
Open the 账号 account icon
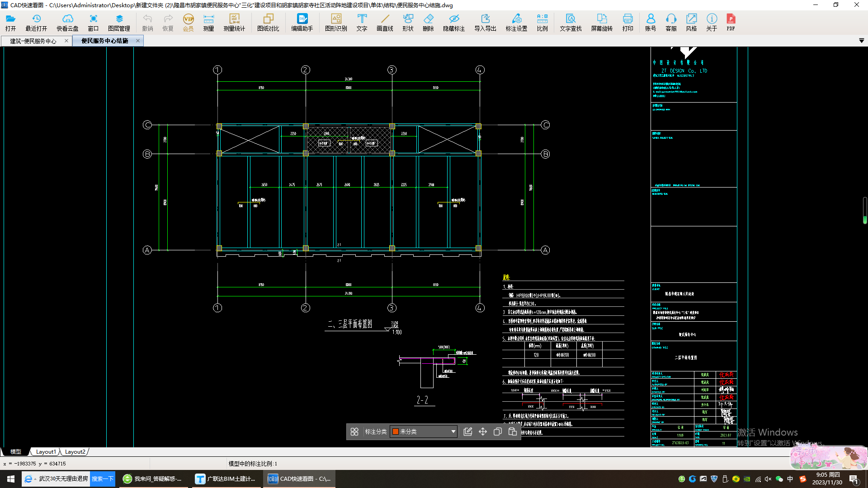coord(651,22)
